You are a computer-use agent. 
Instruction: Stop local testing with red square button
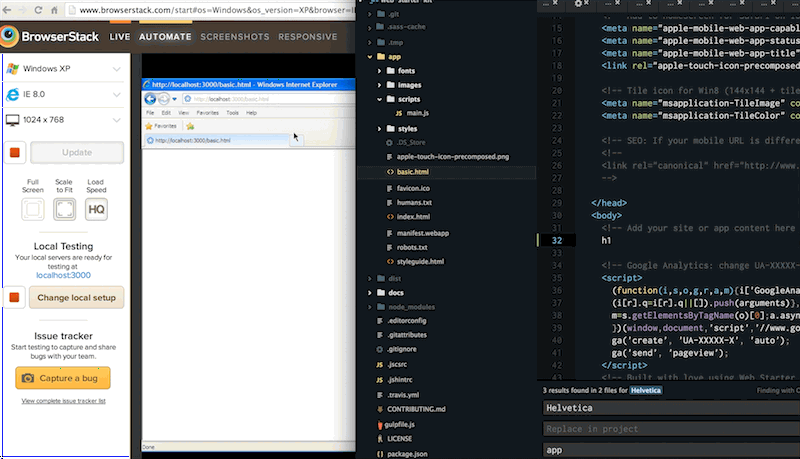click(x=14, y=297)
